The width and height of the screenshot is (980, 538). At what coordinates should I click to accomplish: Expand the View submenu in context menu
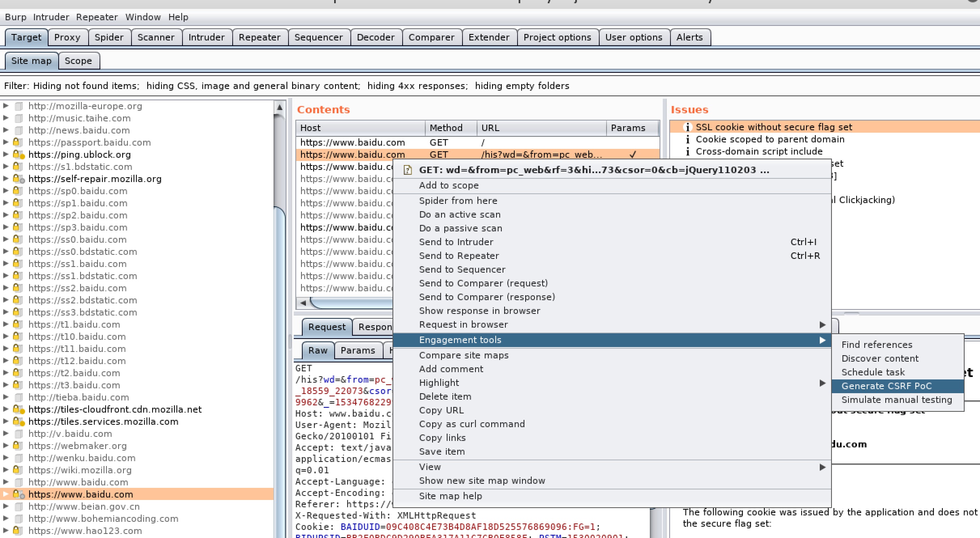pyautogui.click(x=822, y=467)
